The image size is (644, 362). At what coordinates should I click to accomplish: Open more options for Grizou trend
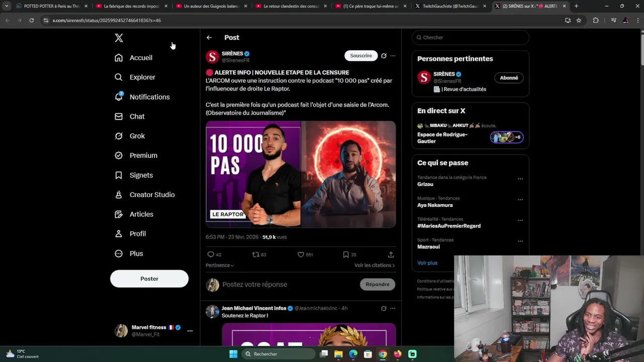point(520,179)
